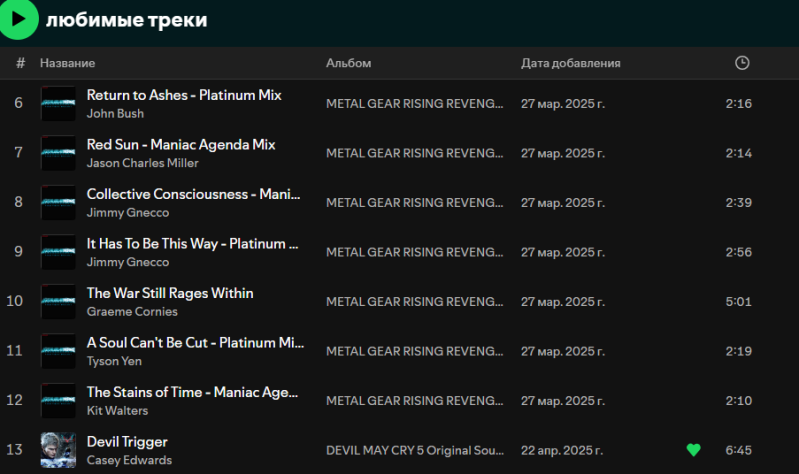
Task: Open METAL GEAR RISING album link in row 7
Action: coord(415,153)
